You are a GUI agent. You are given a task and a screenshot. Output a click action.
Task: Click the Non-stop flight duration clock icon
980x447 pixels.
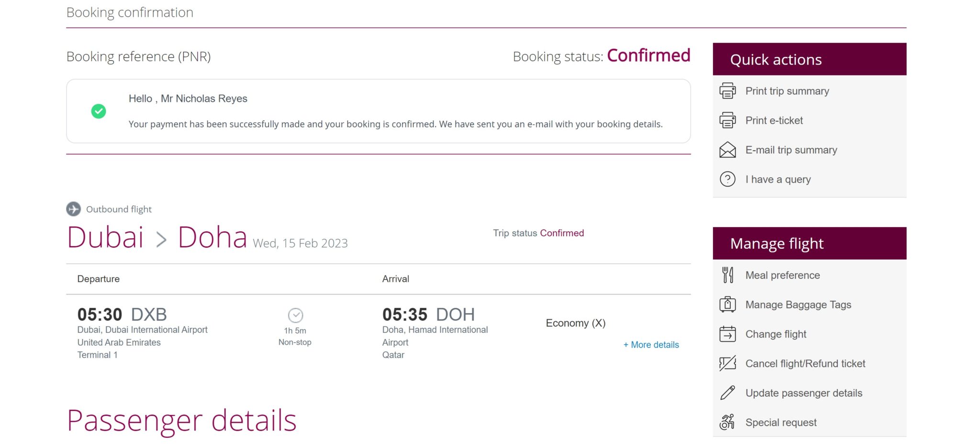(295, 315)
